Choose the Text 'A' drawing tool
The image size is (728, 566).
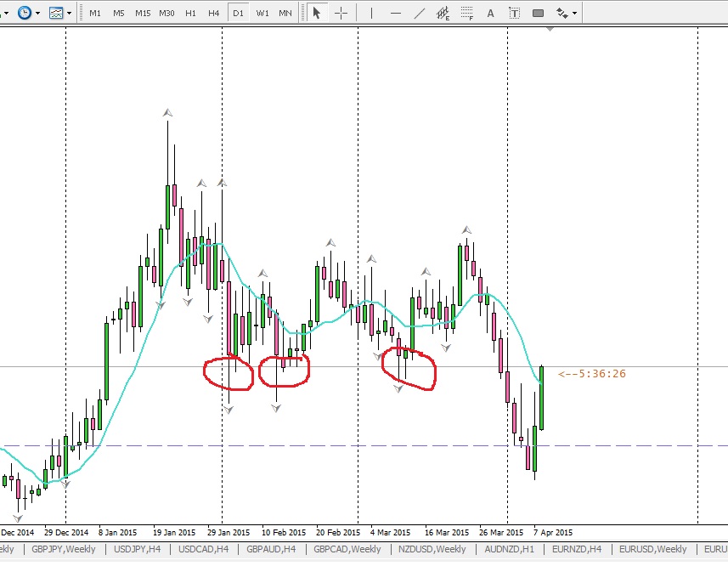pos(490,14)
